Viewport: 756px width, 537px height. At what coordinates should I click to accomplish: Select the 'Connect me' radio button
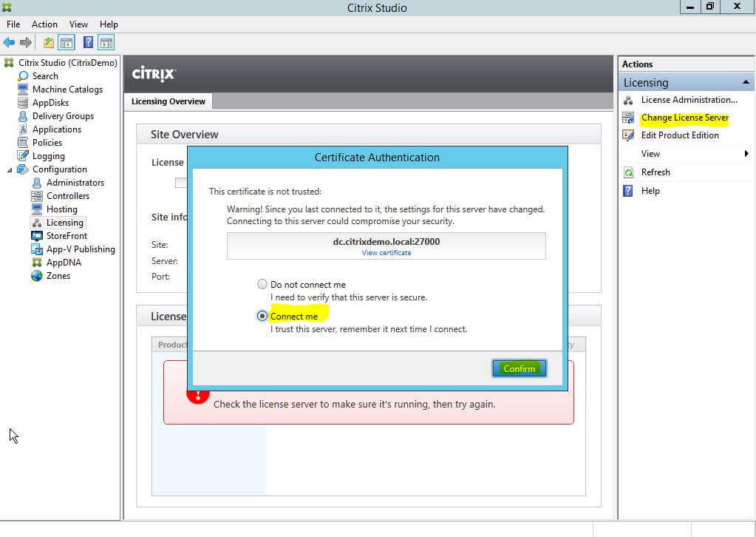coord(262,316)
